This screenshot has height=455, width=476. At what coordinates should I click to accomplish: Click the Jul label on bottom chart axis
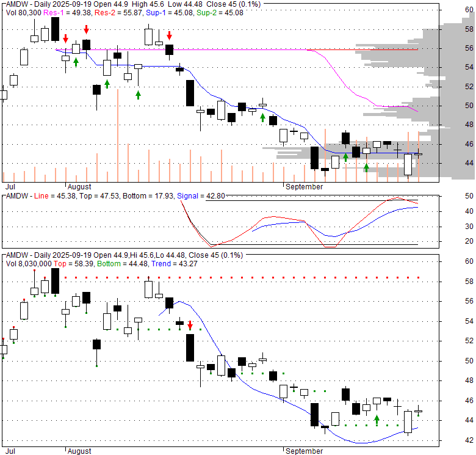pyautogui.click(x=10, y=451)
